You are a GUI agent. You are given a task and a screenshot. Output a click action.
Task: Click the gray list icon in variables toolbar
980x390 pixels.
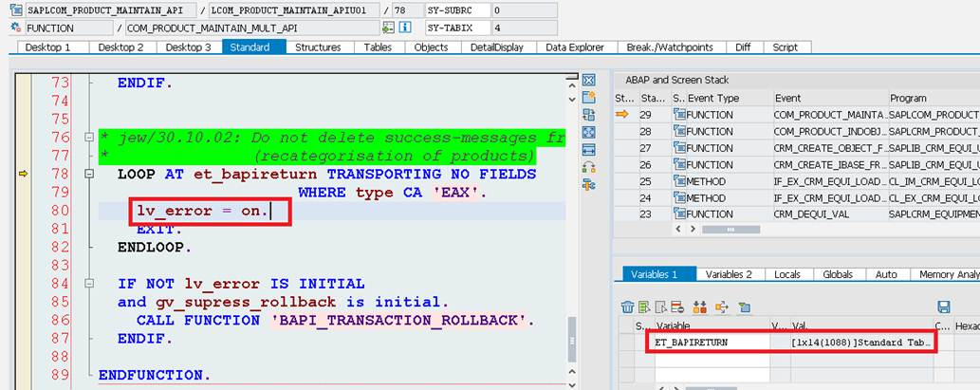pos(660,306)
